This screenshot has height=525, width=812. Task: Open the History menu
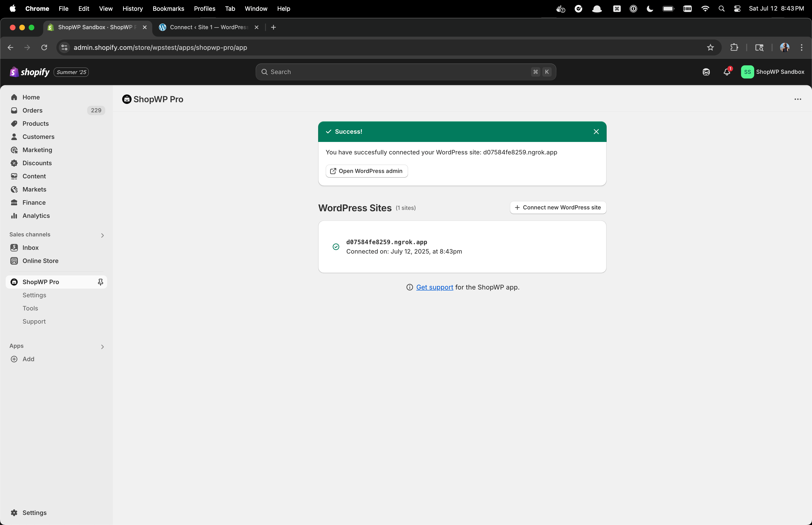point(133,8)
